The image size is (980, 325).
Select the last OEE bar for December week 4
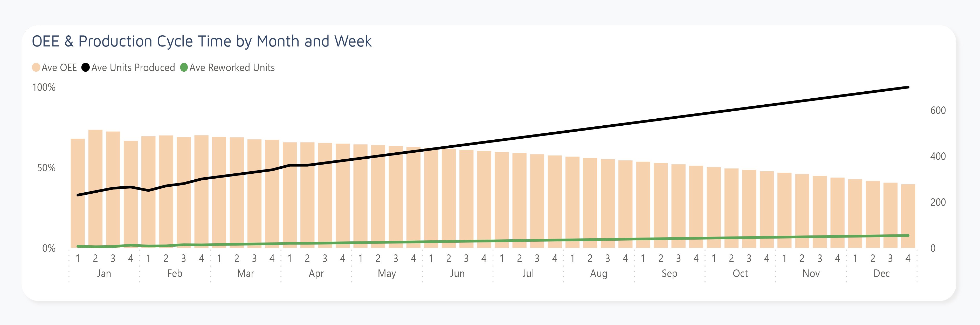(908, 217)
